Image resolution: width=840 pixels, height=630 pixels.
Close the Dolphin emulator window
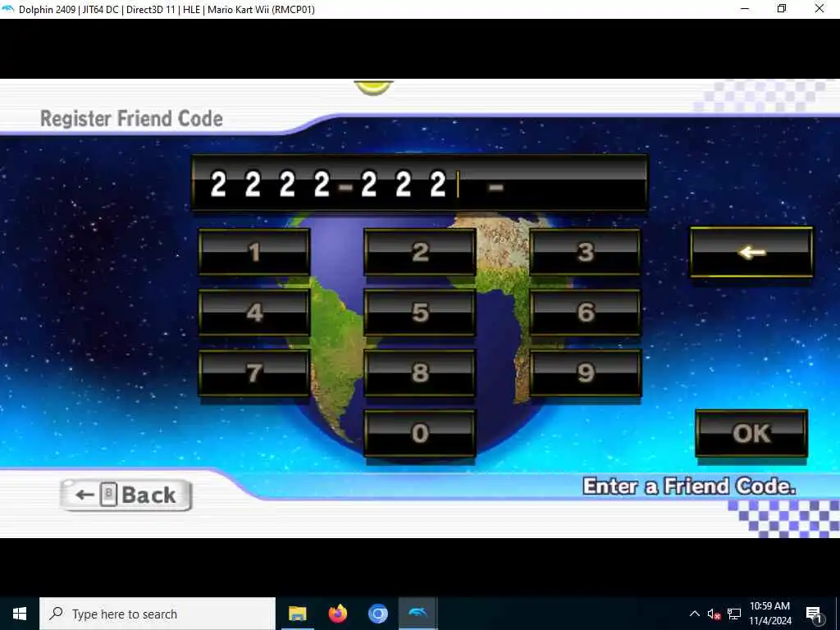point(819,9)
